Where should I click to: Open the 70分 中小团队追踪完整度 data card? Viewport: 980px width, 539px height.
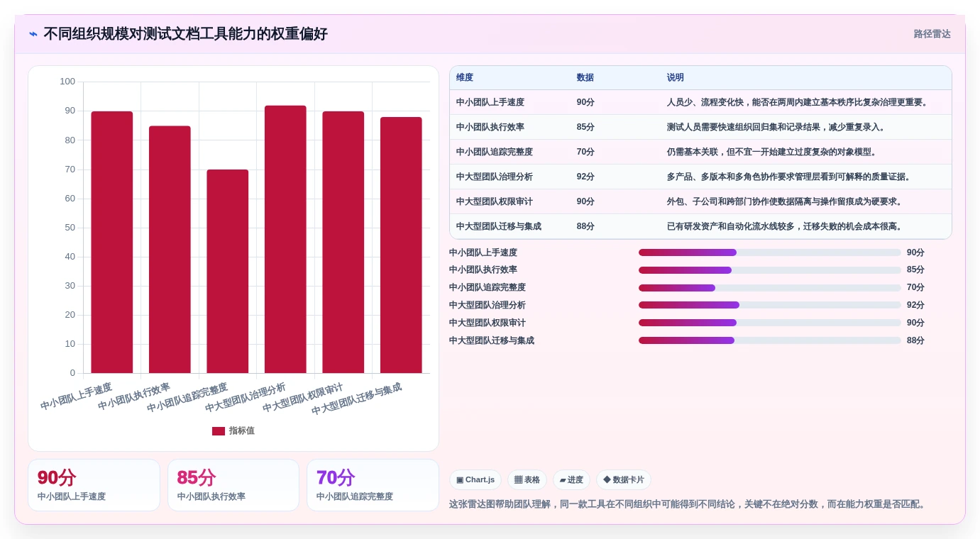373,485
